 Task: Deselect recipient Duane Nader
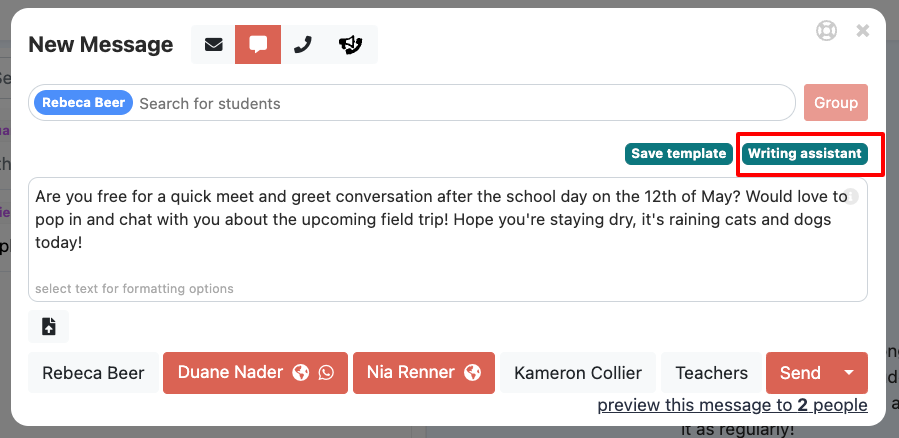tap(230, 373)
